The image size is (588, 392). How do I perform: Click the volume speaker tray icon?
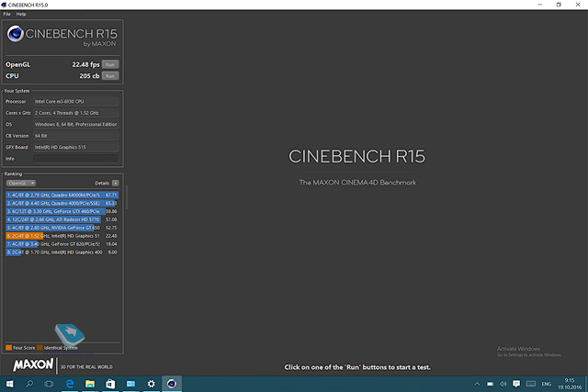[x=503, y=384]
